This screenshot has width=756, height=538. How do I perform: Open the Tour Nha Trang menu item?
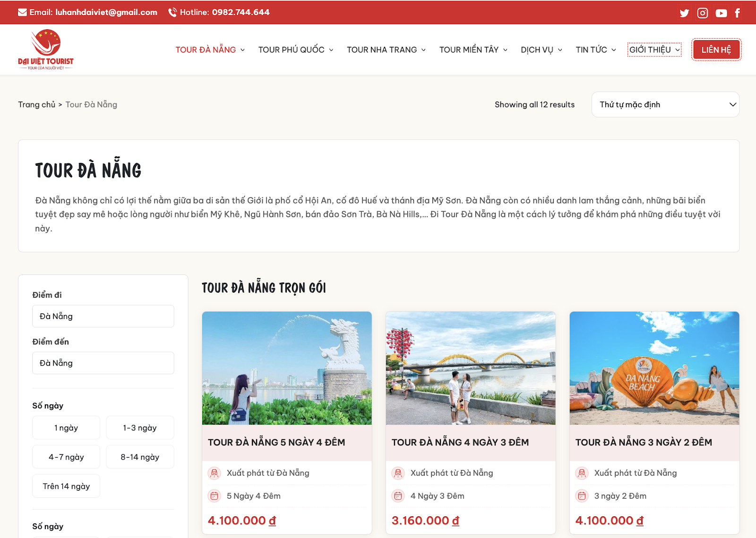[x=382, y=50]
